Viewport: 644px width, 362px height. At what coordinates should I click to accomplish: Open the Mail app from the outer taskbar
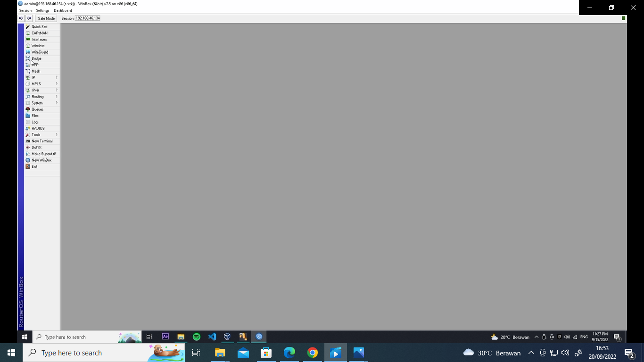[243, 353]
